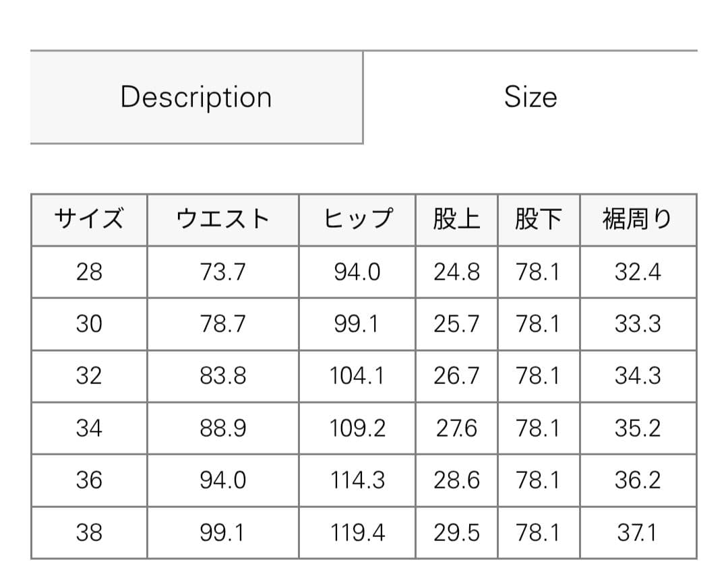Select size 28 row label
Image resolution: width=728 pixels, height=570 pixels.
pyautogui.click(x=88, y=271)
